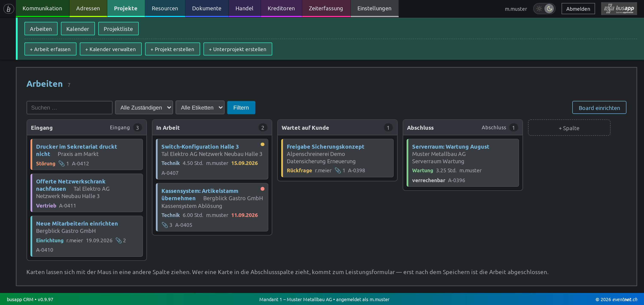Click the eventnet.ch footer link
The height and width of the screenshot is (305, 644).
point(624,299)
